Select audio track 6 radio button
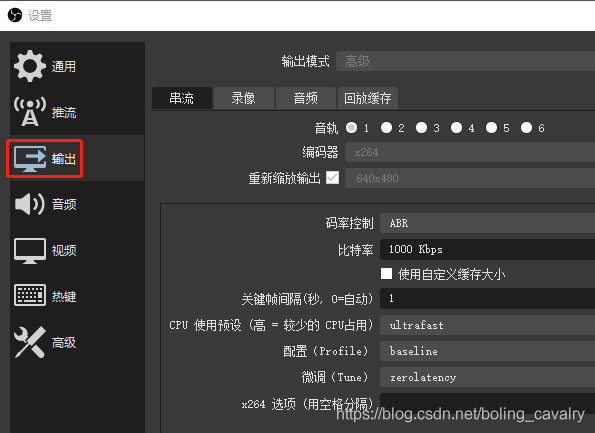Screen dimensions: 595x433 [x=526, y=128]
